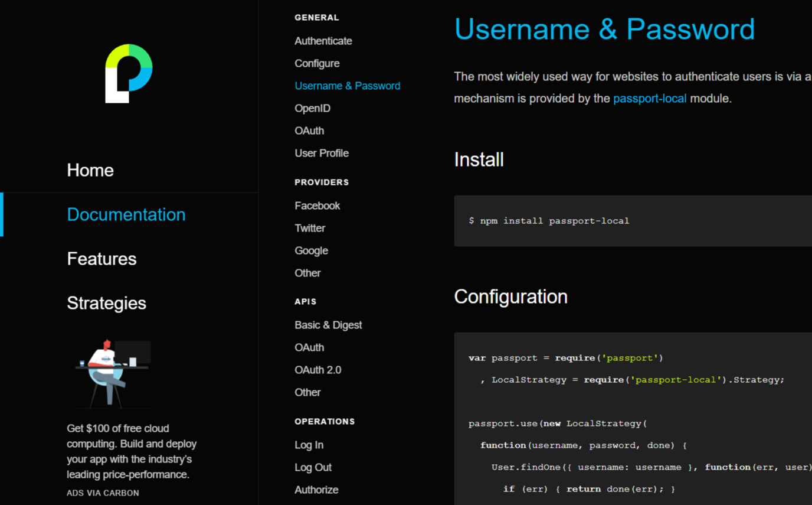The height and width of the screenshot is (505, 812).
Task: Click the ADS VIA CARBON link
Action: click(103, 493)
